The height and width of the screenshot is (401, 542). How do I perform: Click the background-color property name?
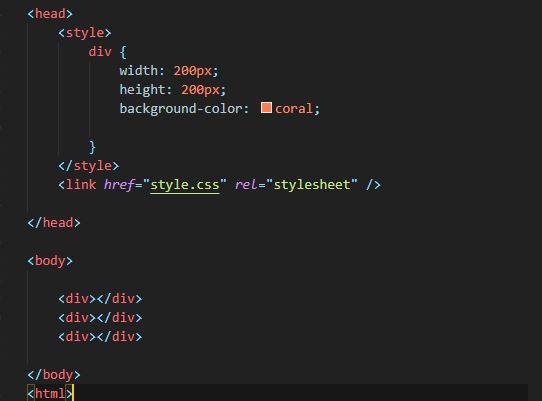pos(181,109)
